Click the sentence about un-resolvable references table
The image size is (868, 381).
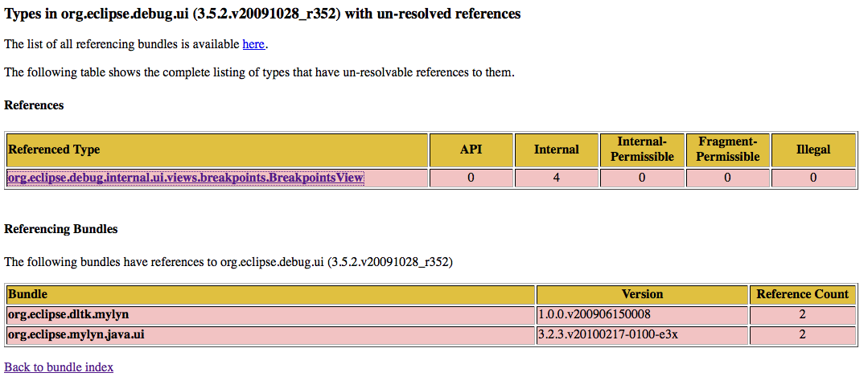[x=260, y=72]
